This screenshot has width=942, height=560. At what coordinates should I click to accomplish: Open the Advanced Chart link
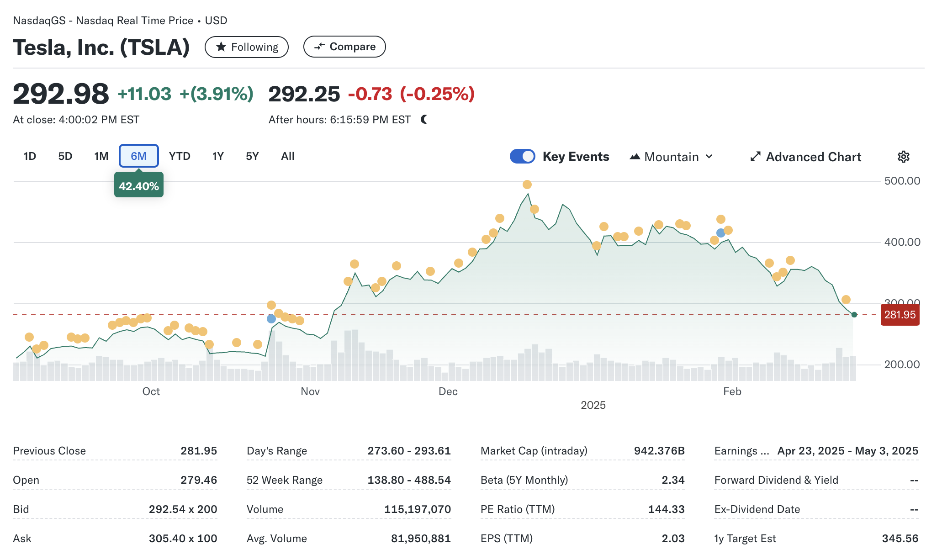coord(813,157)
